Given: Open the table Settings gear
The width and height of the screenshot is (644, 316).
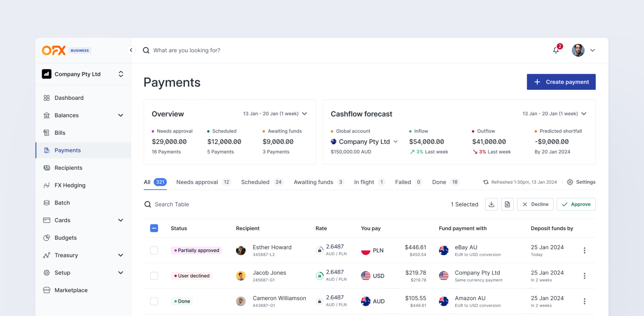Looking at the screenshot, I should tap(581, 182).
